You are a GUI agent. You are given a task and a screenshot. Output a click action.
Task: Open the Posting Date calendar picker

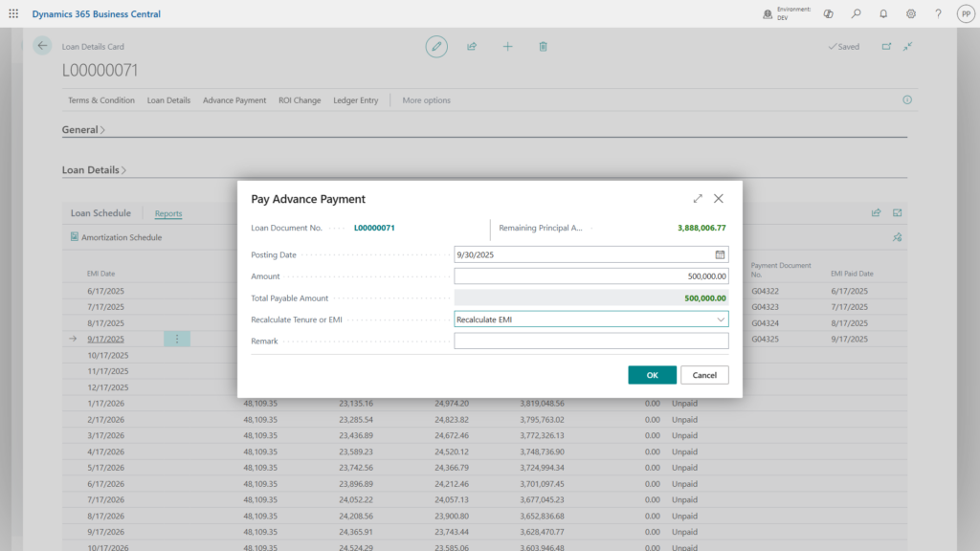coord(720,254)
